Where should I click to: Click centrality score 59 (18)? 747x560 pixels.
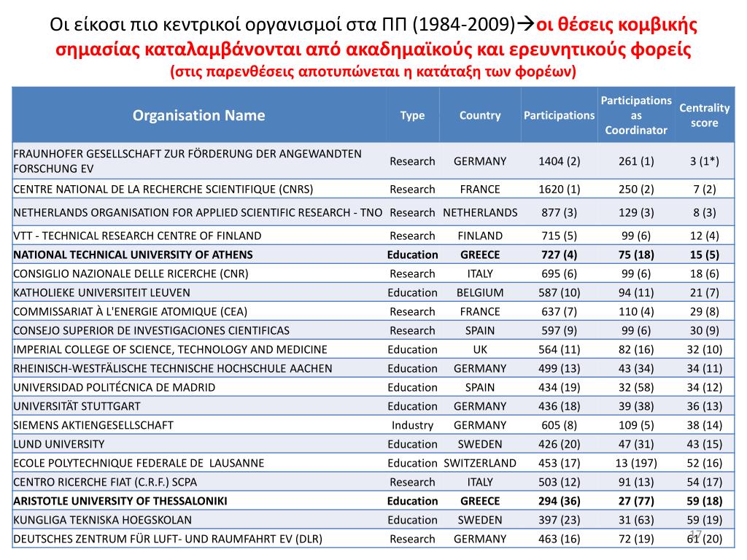coord(705,501)
